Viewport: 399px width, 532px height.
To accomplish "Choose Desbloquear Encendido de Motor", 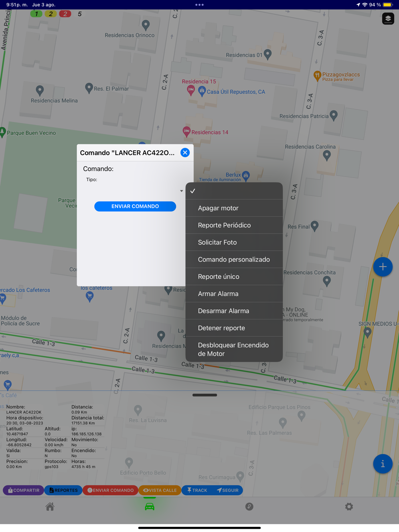I will pos(234,349).
